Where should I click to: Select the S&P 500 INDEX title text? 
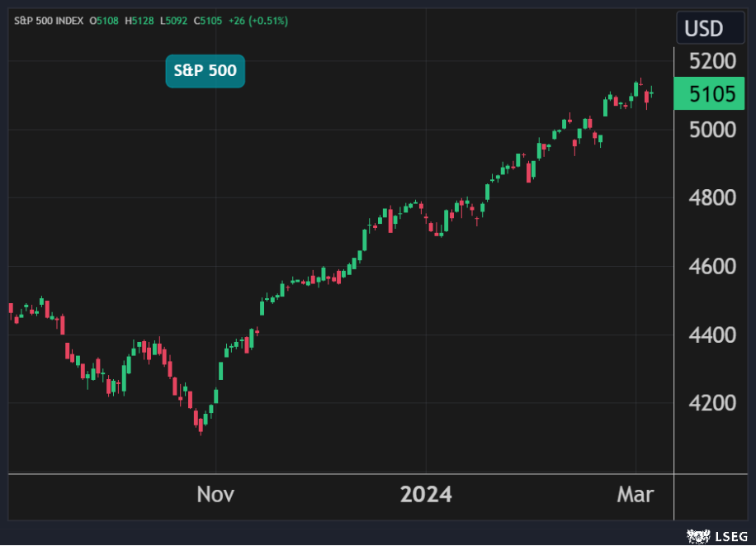coord(49,21)
